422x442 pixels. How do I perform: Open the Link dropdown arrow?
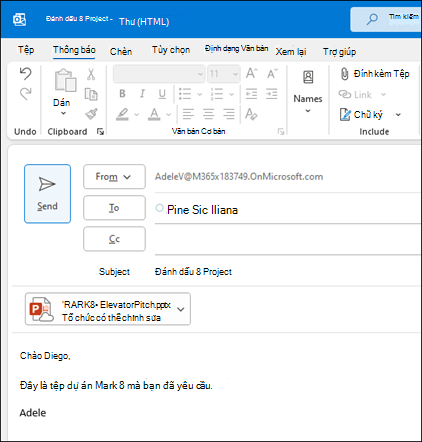pyautogui.click(x=384, y=95)
